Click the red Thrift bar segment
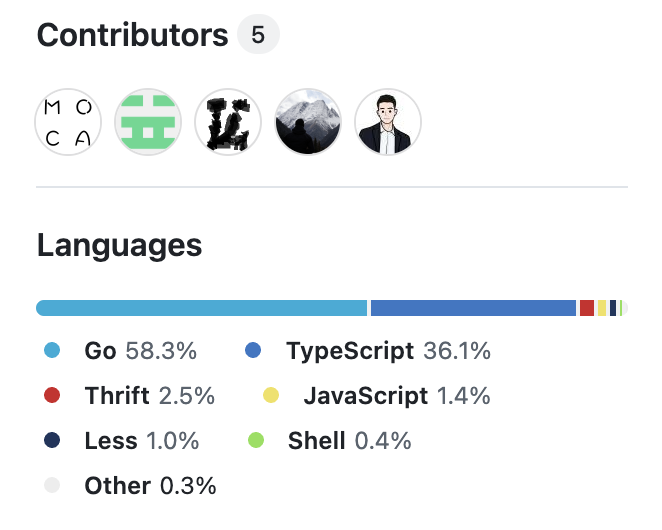Screen dimensions: 662x530 (x=587, y=308)
